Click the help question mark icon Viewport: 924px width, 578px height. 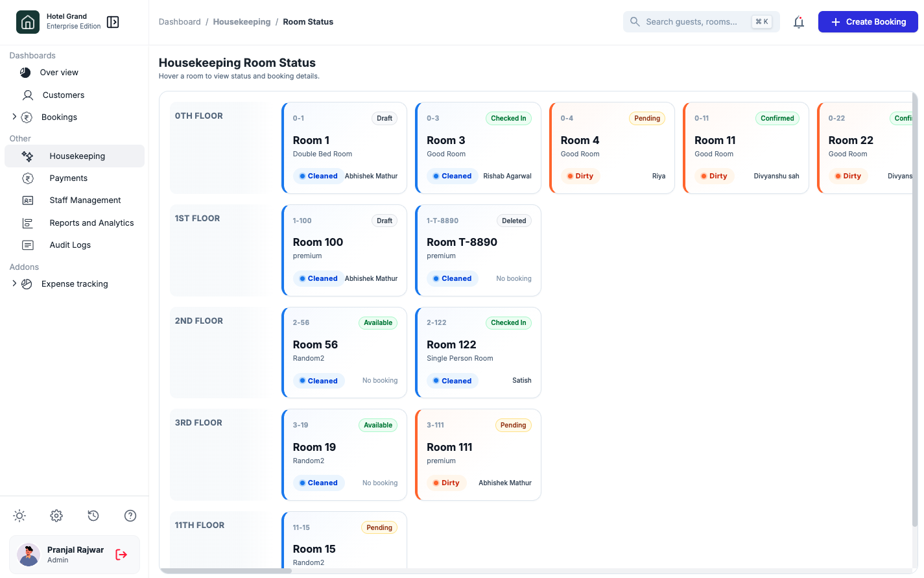(x=130, y=516)
